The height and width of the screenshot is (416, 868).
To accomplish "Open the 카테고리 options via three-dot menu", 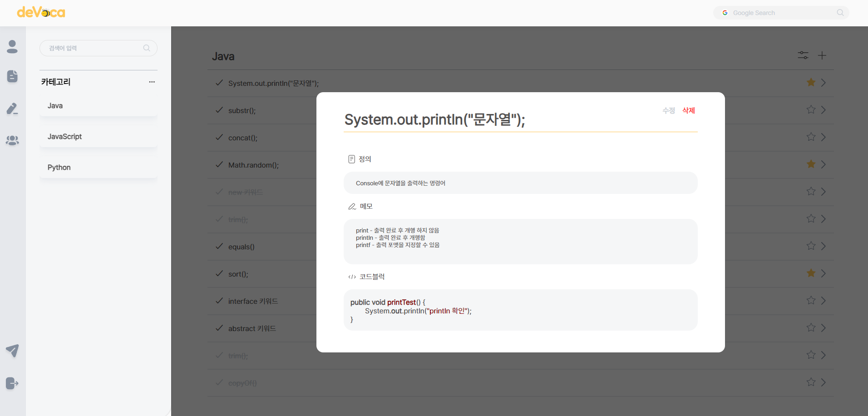I will 152,82.
